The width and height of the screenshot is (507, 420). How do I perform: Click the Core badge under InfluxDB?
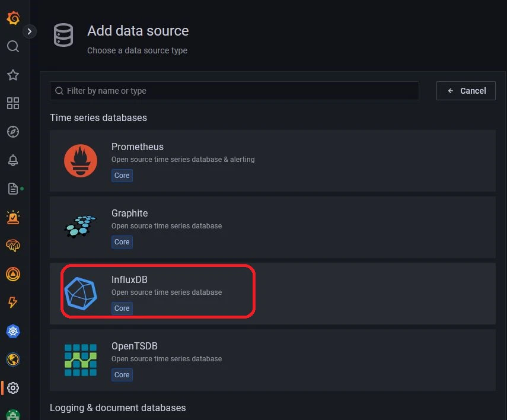122,308
